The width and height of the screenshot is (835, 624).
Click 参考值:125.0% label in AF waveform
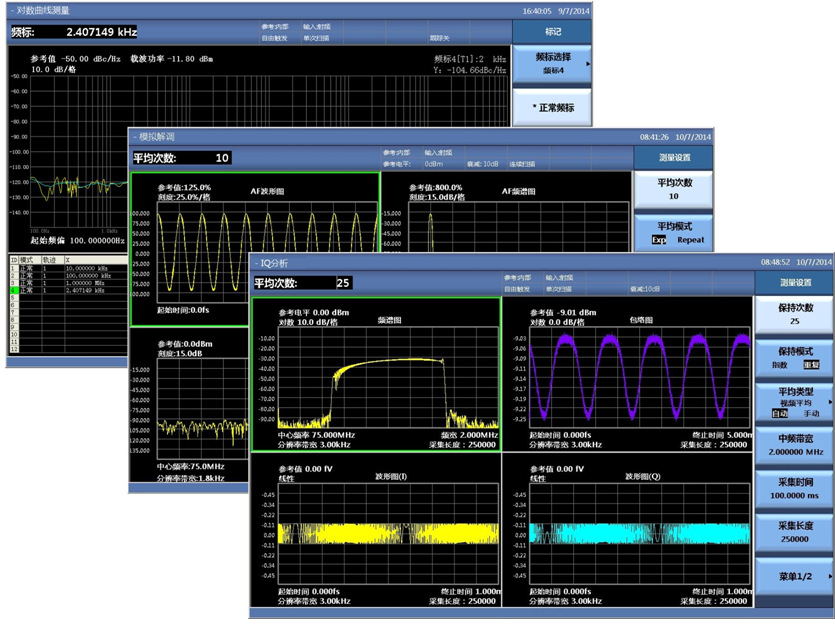point(184,187)
